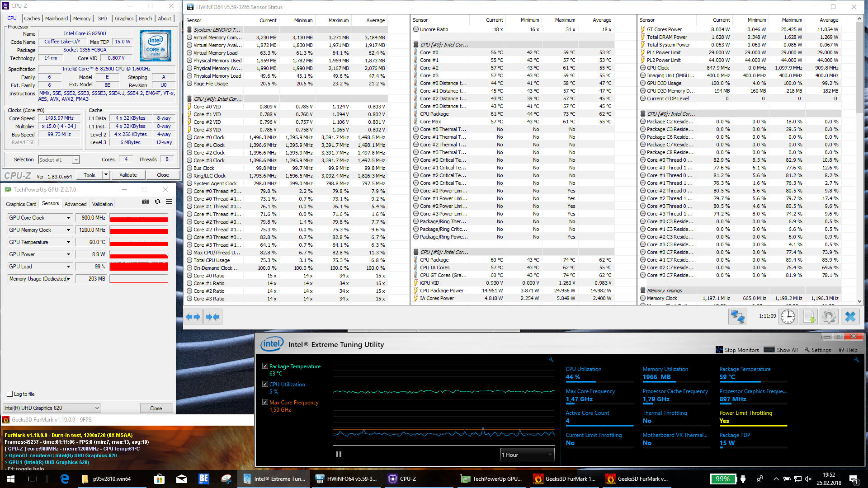Open Advanced tab in GPU-Z
This screenshot has height=488, width=868.
point(75,204)
